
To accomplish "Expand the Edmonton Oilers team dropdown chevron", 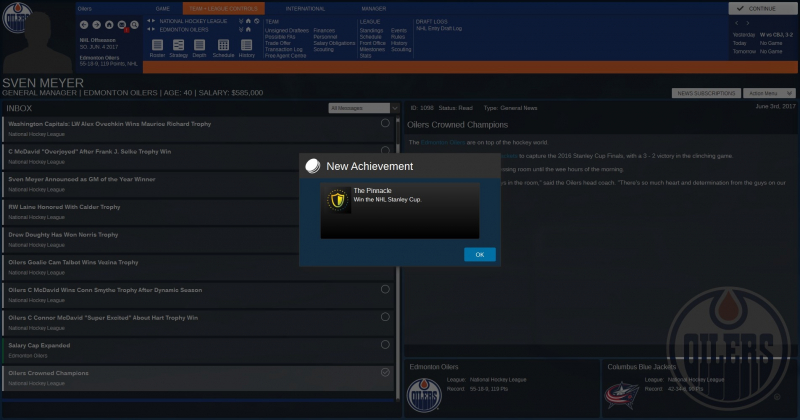I will pos(241,29).
